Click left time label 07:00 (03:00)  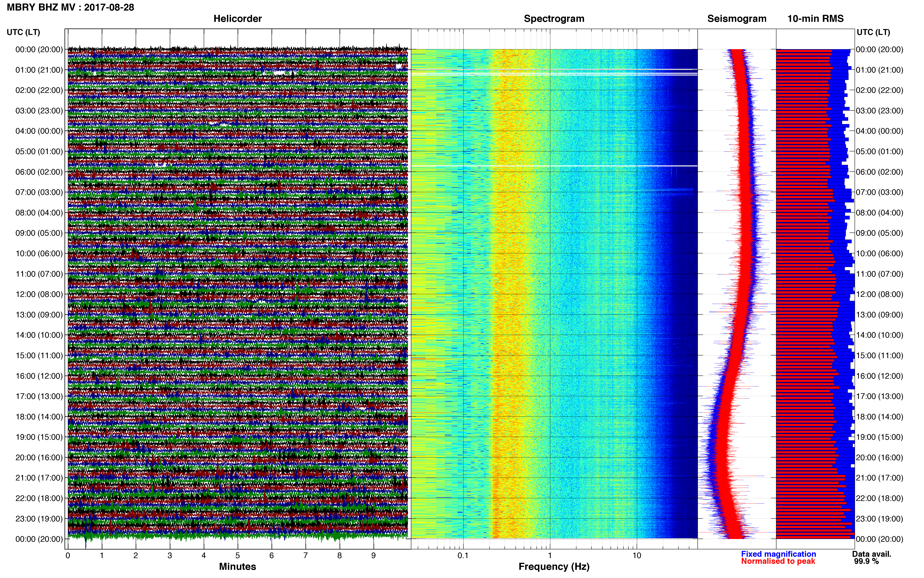coord(39,192)
